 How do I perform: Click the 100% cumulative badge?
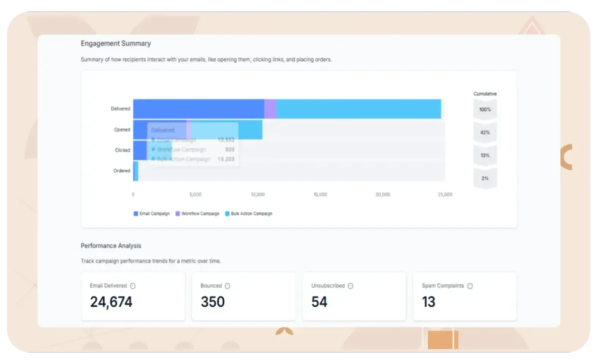coord(484,109)
